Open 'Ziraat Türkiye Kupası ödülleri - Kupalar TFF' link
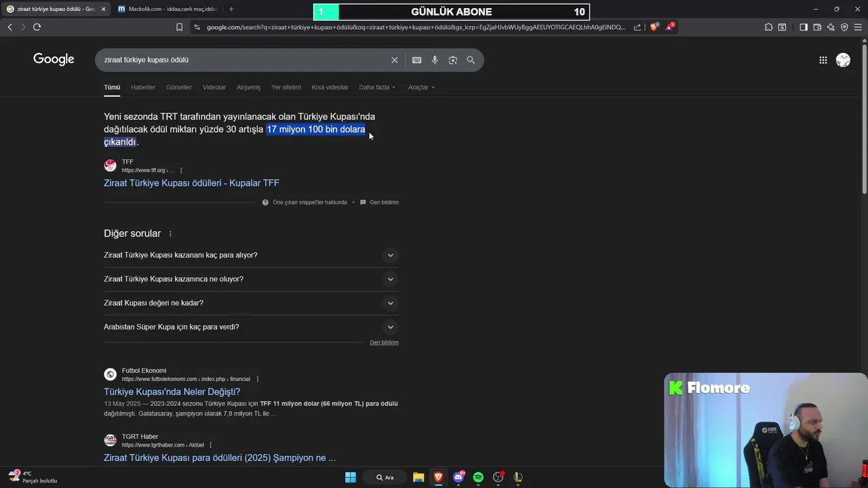Screen dimensions: 868x488 click(191, 183)
